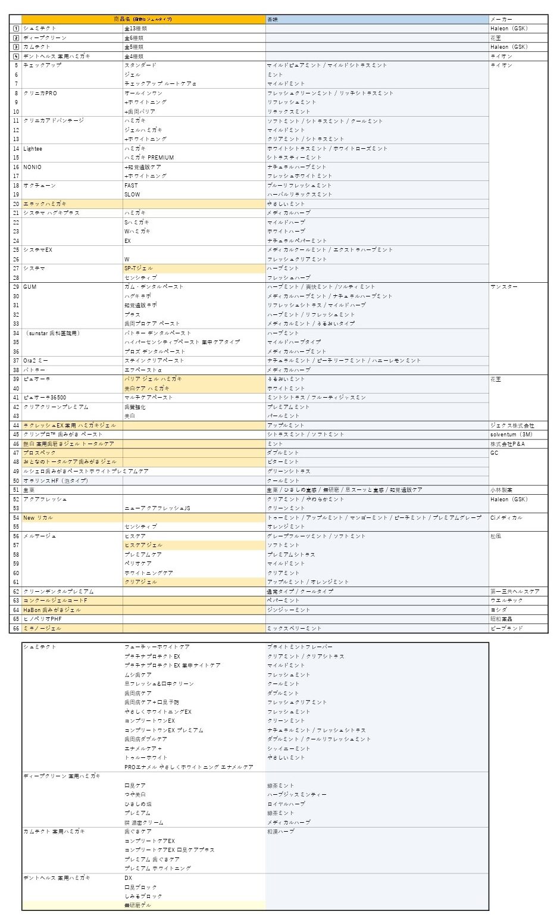Select the メーカー column header
Image resolution: width=560 pixels, height=924 pixels.
518,20
